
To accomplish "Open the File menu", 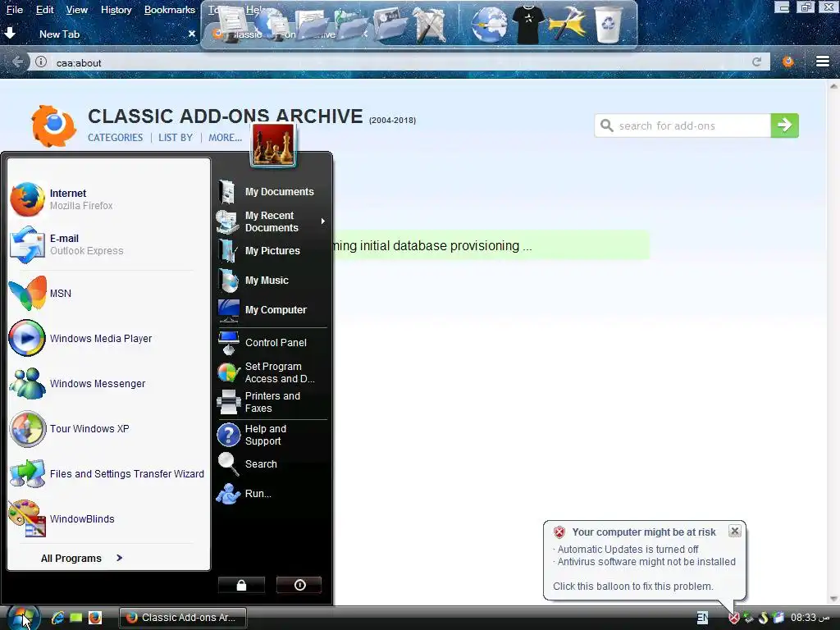I will [x=15, y=10].
